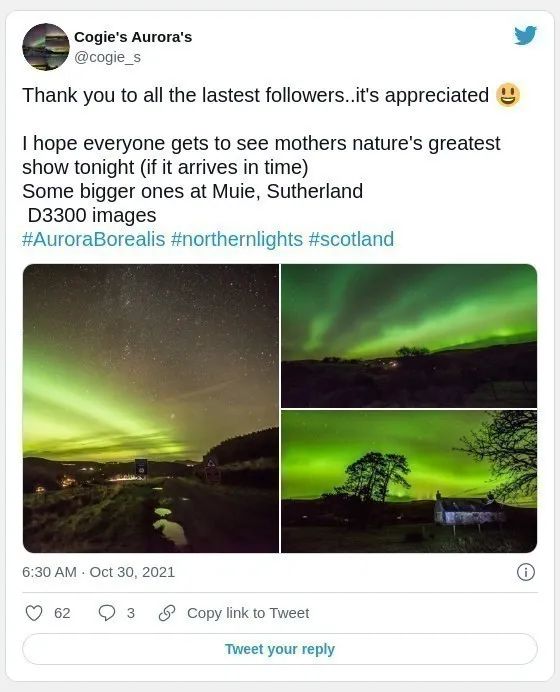Click the Tweet your reply button
560x692 pixels.
tap(280, 649)
